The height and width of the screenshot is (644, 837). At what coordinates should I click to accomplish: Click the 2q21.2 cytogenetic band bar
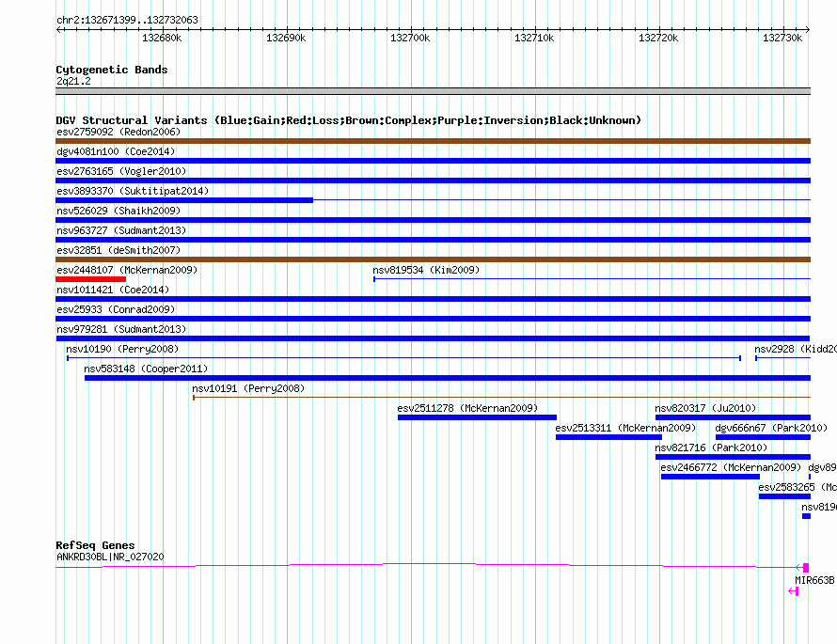[433, 91]
